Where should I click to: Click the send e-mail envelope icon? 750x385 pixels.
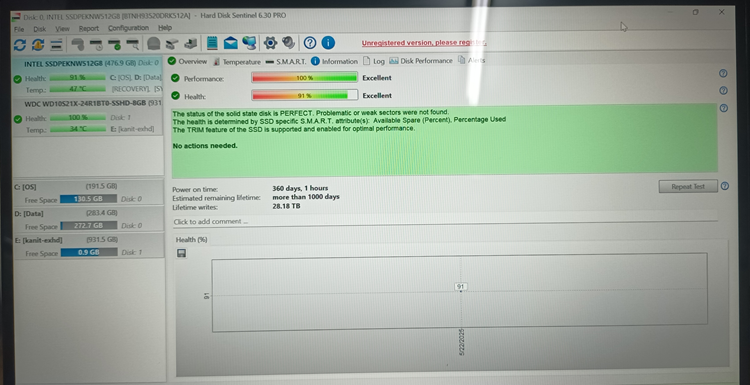231,43
